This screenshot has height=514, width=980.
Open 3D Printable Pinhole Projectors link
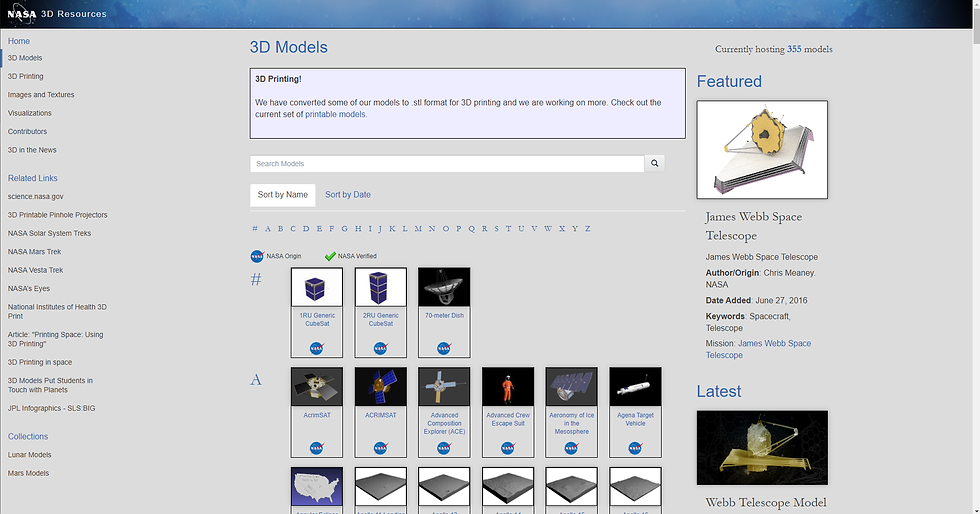coord(58,215)
